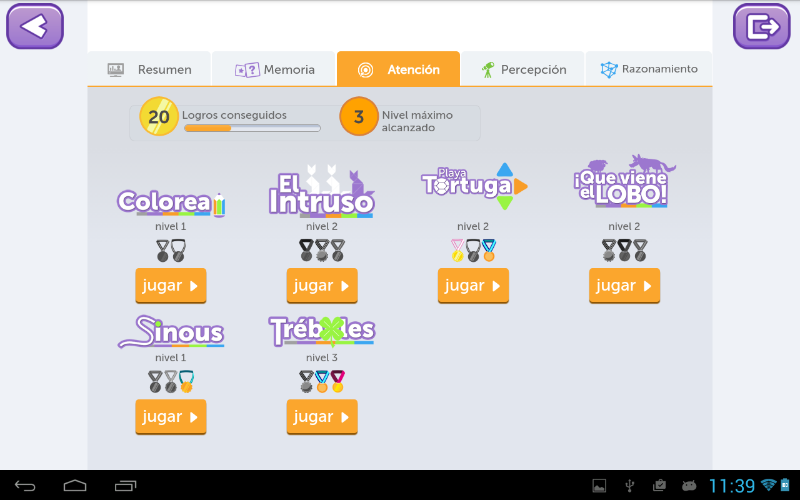Click the 'Logros conseguidos' label
The height and width of the screenshot is (500, 800).
(234, 115)
